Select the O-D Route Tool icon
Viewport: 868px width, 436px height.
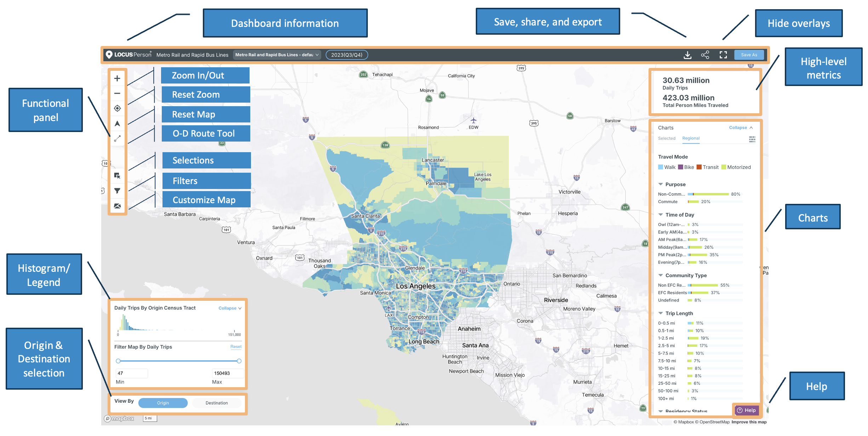[x=117, y=139]
